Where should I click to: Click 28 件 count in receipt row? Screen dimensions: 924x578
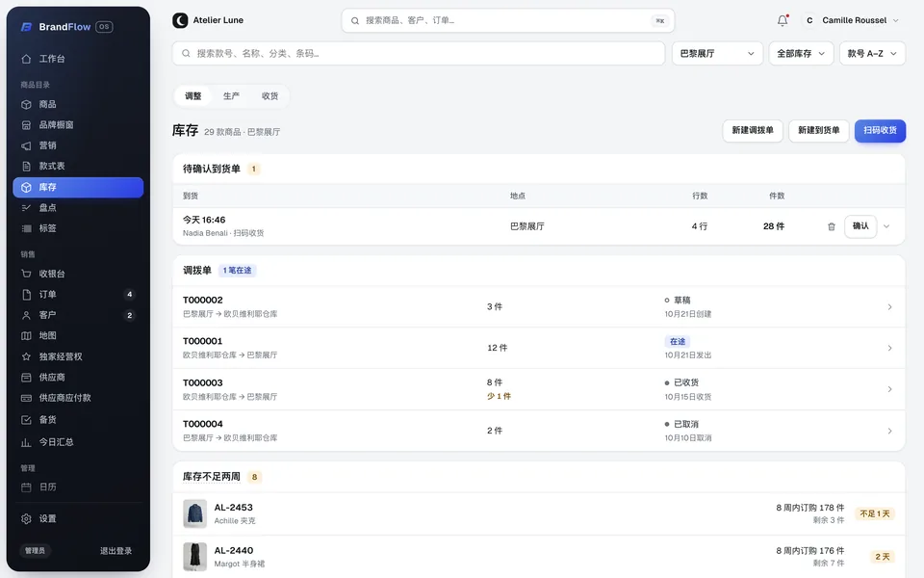[773, 226]
